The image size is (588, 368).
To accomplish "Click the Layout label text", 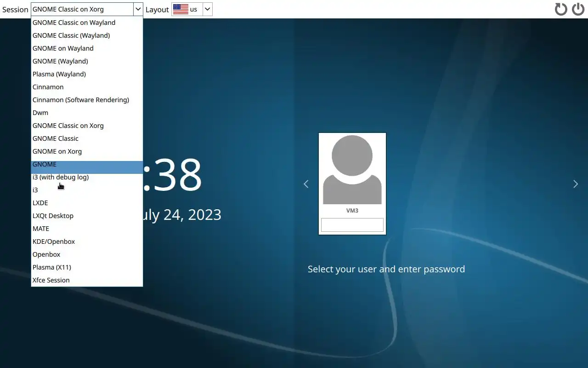I will pos(157,10).
